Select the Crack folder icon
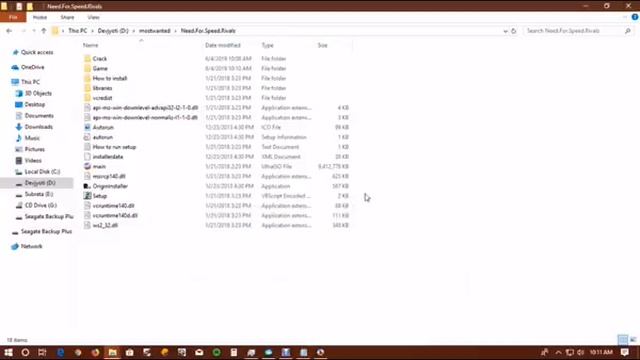Image resolution: width=640 pixels, height=360 pixels. pos(87,59)
